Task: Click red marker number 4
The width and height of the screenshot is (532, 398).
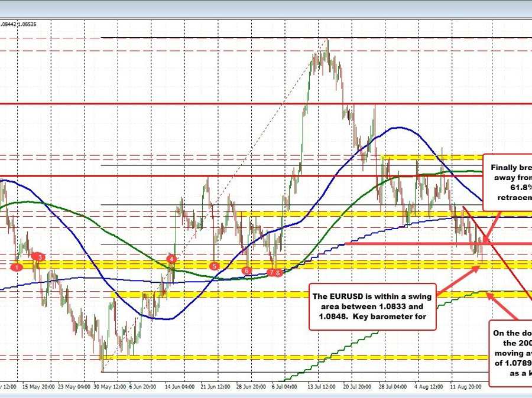Action: tap(172, 259)
